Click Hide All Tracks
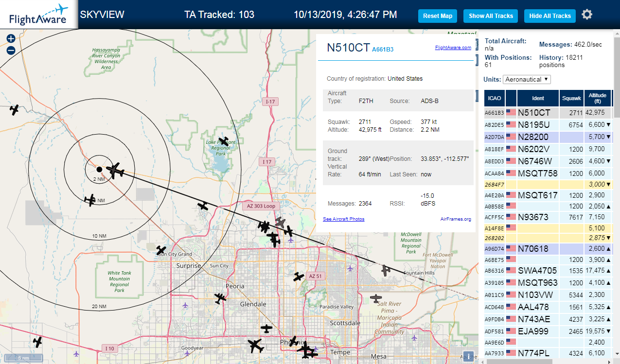 550,16
